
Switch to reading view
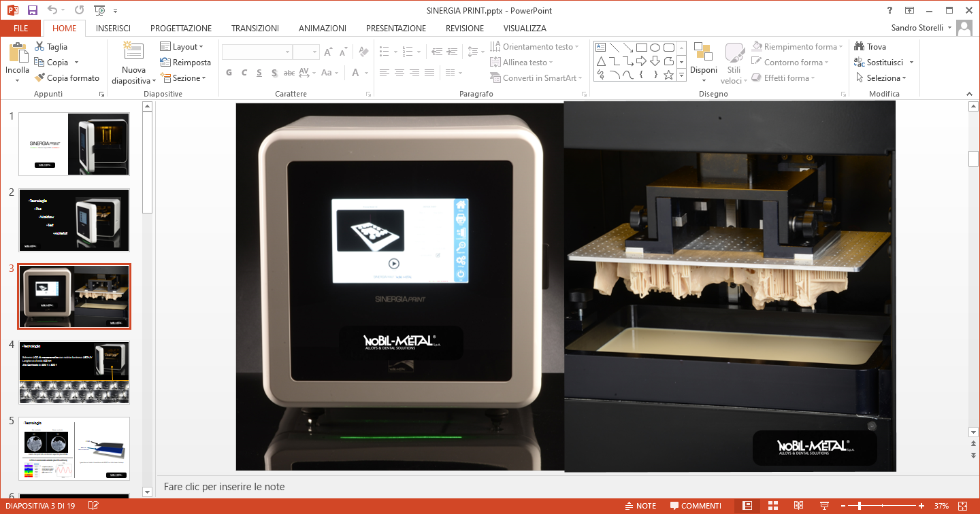coord(798,506)
